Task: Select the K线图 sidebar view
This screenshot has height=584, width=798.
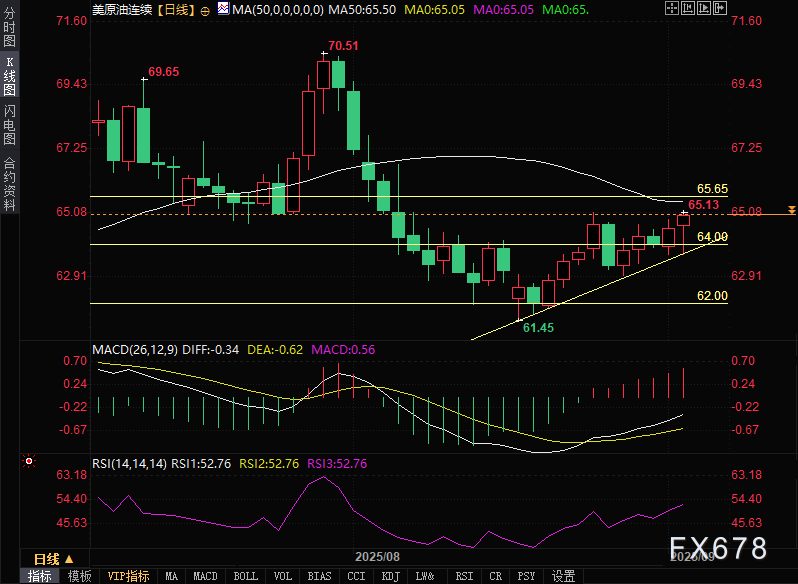Action: (x=9, y=76)
